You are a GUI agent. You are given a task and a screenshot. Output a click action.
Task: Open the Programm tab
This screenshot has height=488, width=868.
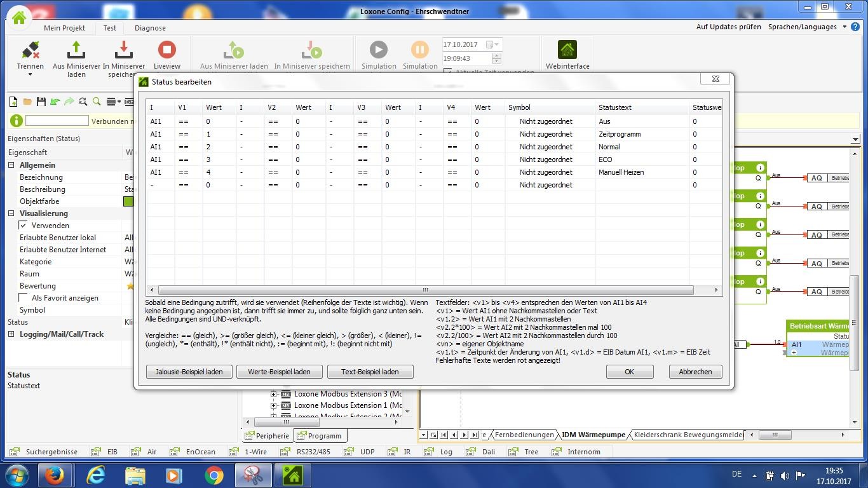click(x=320, y=436)
